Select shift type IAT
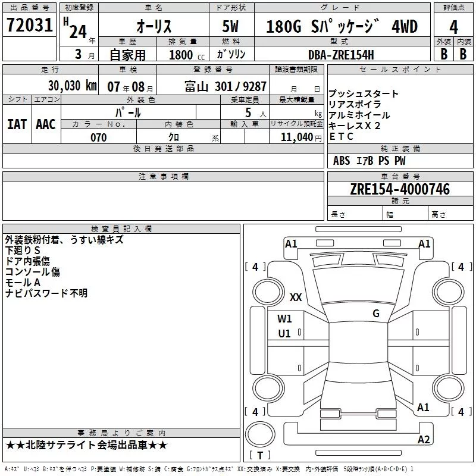This screenshot has height=476, width=476. (17, 124)
